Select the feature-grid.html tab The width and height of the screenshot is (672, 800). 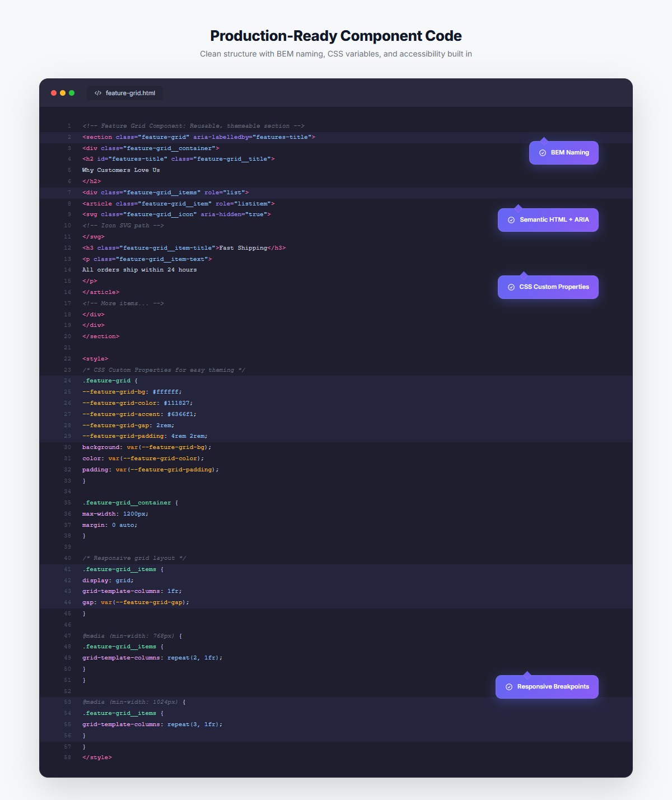coord(124,93)
